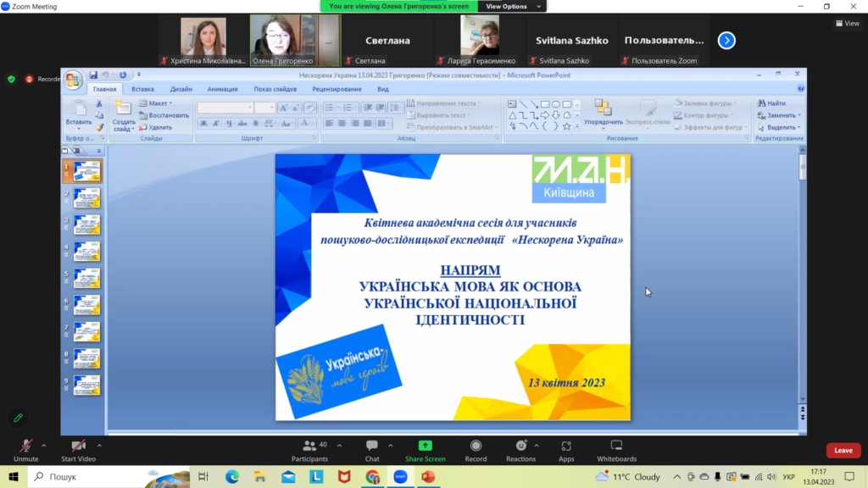The width and height of the screenshot is (868, 488).
Task: Open PowerPoint from the taskbar
Action: pos(427,477)
